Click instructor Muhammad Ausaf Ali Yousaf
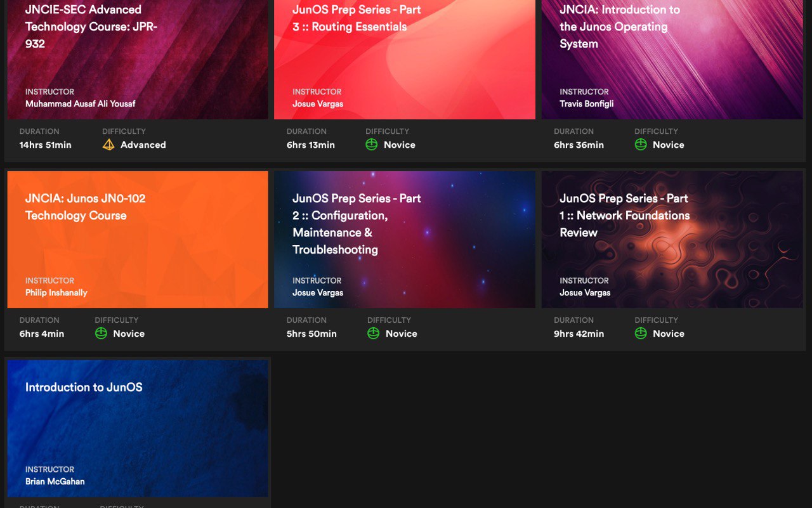Image resolution: width=812 pixels, height=508 pixels. [x=81, y=104]
